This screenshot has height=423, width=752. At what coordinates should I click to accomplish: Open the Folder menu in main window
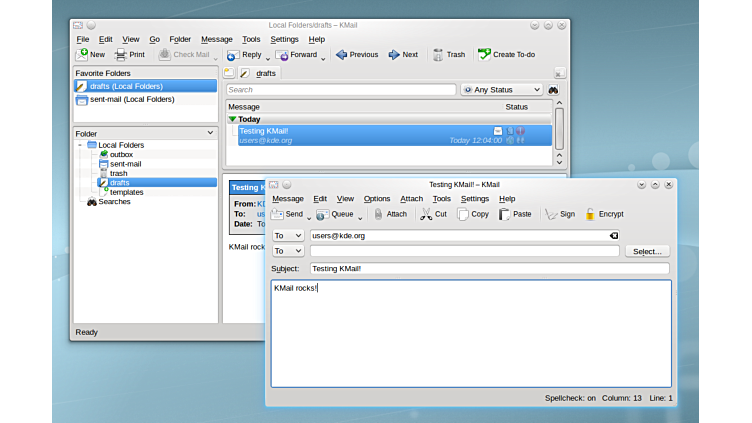tap(180, 39)
